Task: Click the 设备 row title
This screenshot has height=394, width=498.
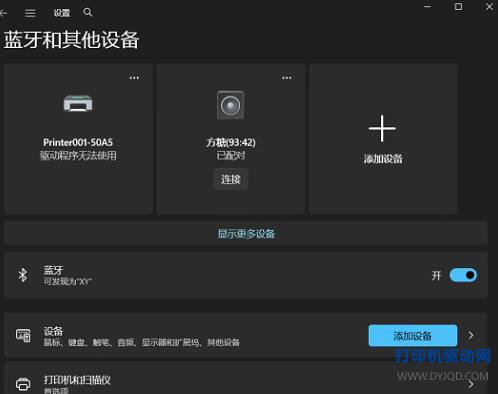Action: (x=53, y=331)
